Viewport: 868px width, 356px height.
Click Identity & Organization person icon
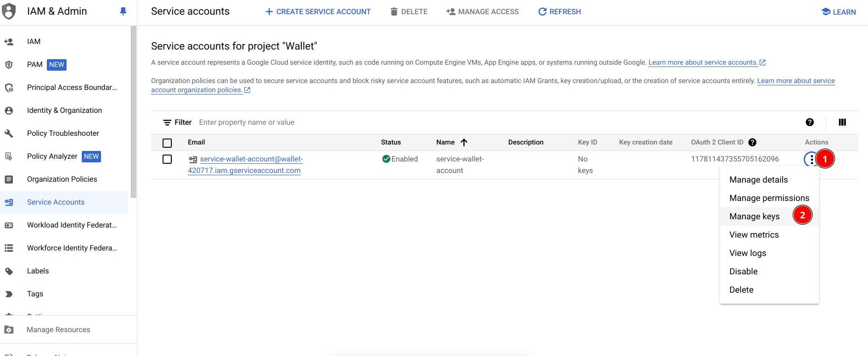coord(9,111)
